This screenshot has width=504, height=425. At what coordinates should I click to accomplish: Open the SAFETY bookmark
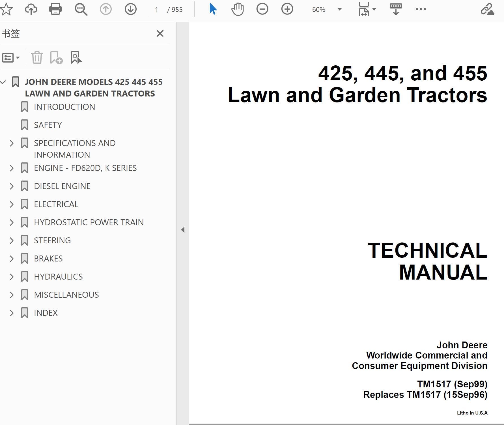click(48, 125)
